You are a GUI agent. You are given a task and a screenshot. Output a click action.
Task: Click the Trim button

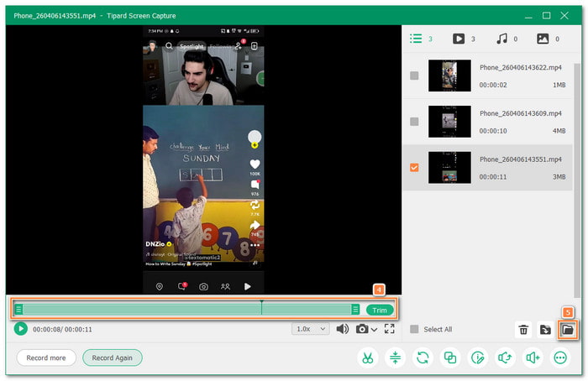tap(380, 310)
